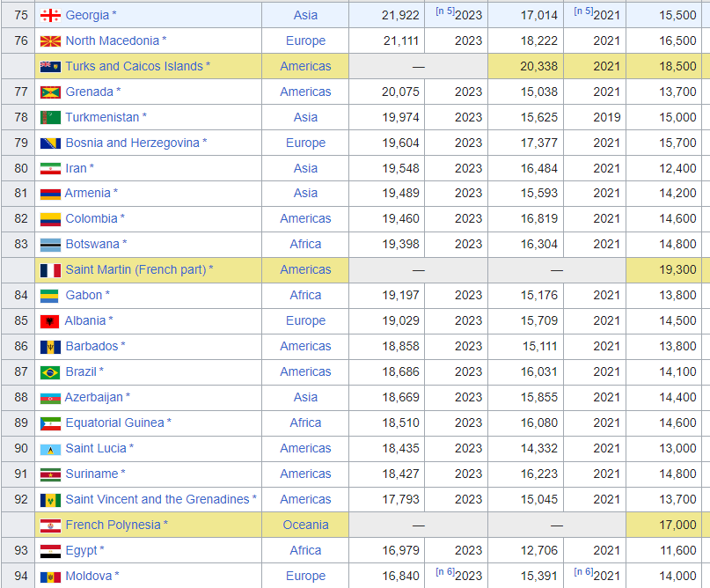Click the Egypt flag icon
Screen dimensions: 710x588
pos(50,550)
